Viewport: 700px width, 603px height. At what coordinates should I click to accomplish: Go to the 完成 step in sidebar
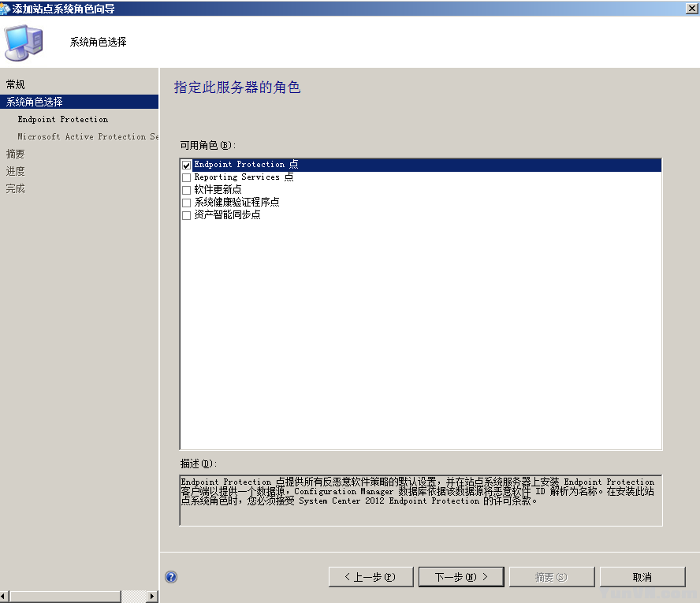tap(15, 189)
